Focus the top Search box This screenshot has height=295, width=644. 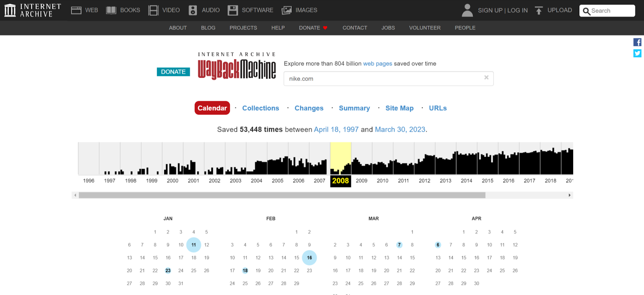607,11
